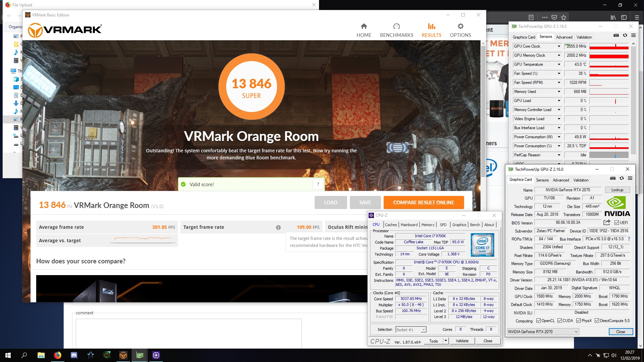Image resolution: width=644 pixels, height=362 pixels.
Task: Click GPU-Z Close button
Action: click(621, 331)
